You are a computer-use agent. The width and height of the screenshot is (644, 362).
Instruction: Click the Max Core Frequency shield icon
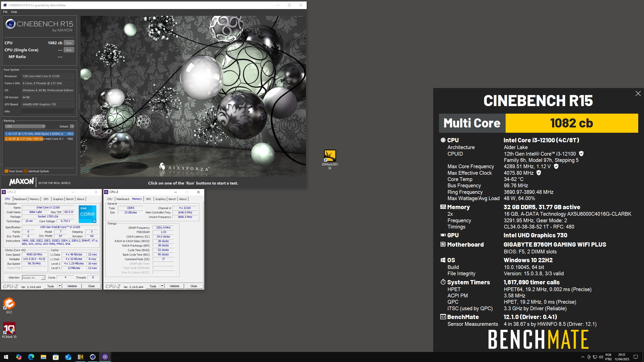coord(556,166)
